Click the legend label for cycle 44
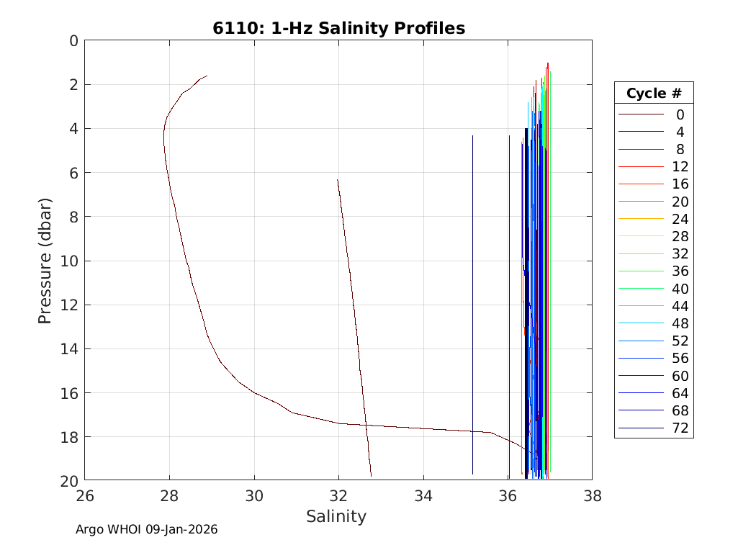The width and height of the screenshot is (756, 540). [680, 306]
